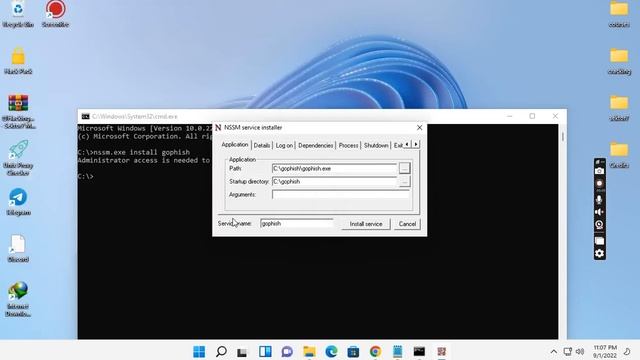The width and height of the screenshot is (640, 360).
Task: Open the Windows Start menu
Action: pos(199,351)
